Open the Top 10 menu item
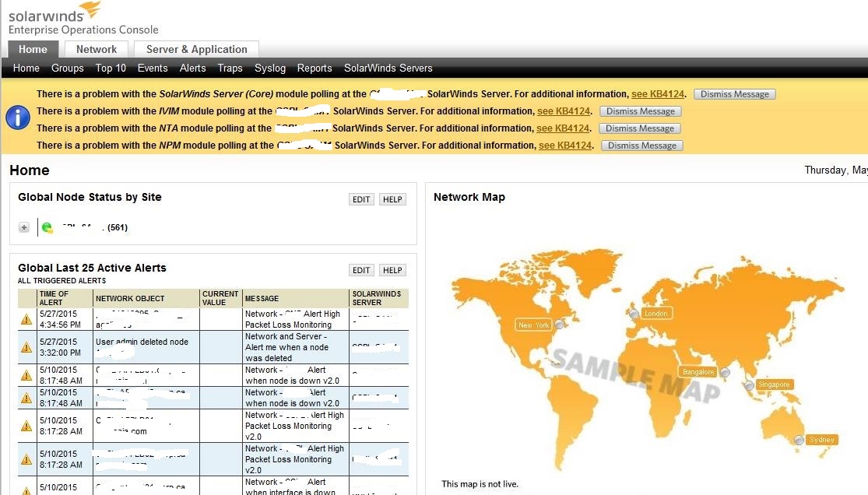 coord(111,68)
